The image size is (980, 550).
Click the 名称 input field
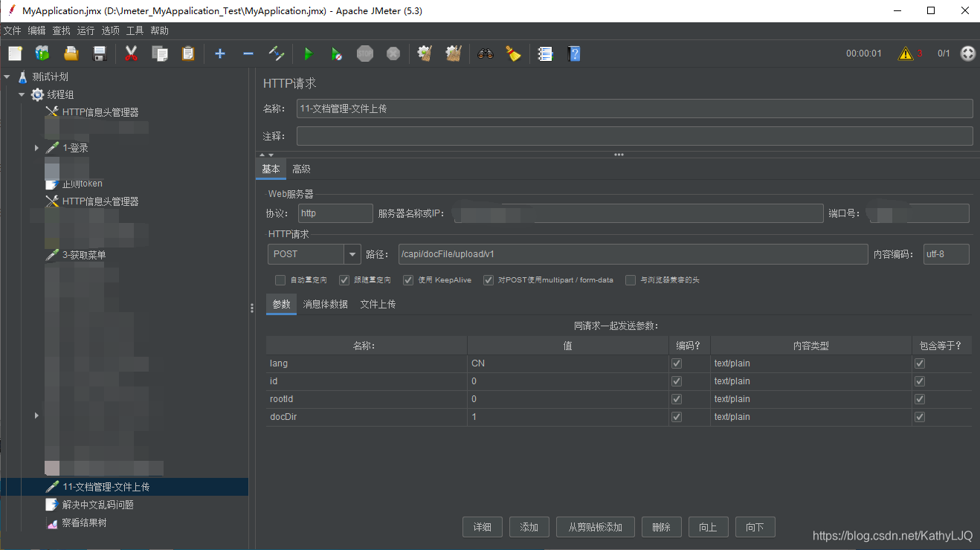634,109
